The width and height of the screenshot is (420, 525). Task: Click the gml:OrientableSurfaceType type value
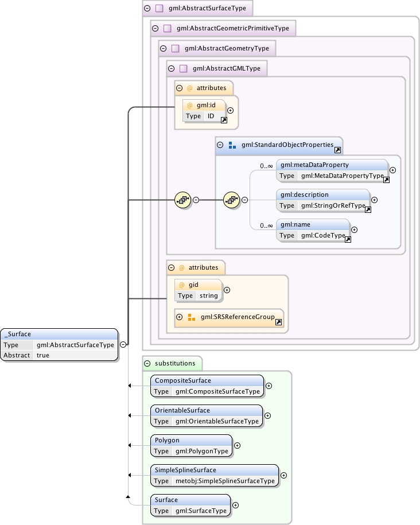click(217, 421)
